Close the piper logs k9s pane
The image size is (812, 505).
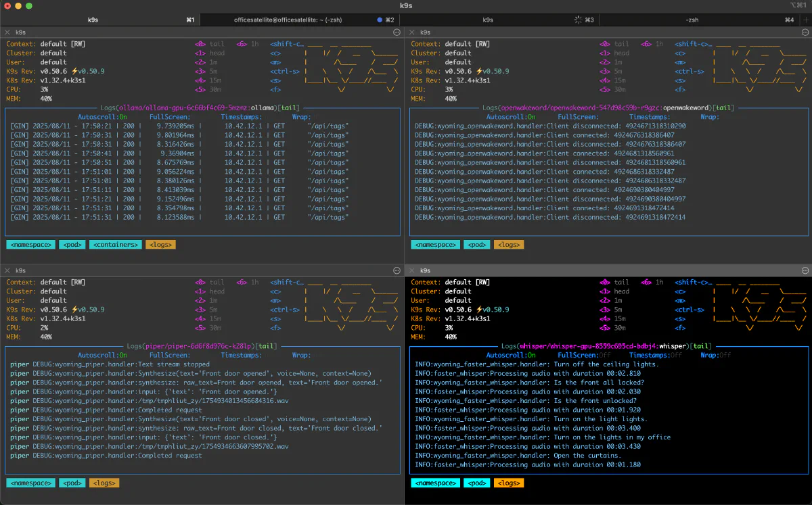pos(7,270)
